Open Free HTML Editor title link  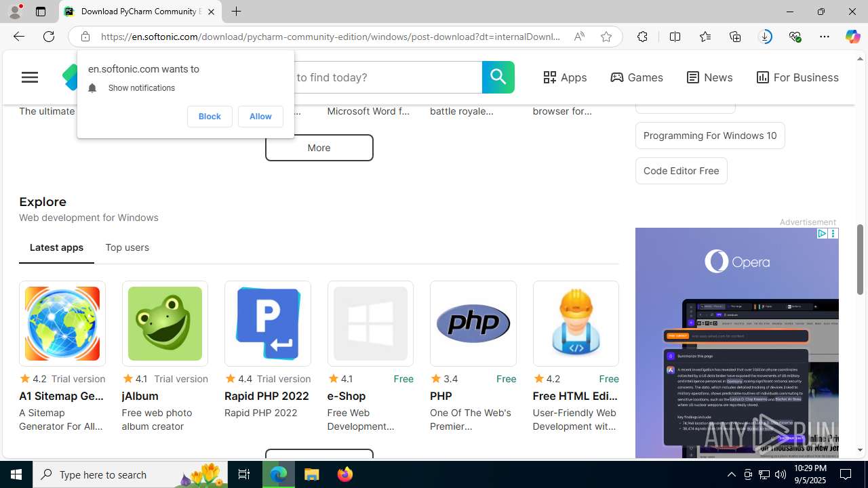(576, 396)
